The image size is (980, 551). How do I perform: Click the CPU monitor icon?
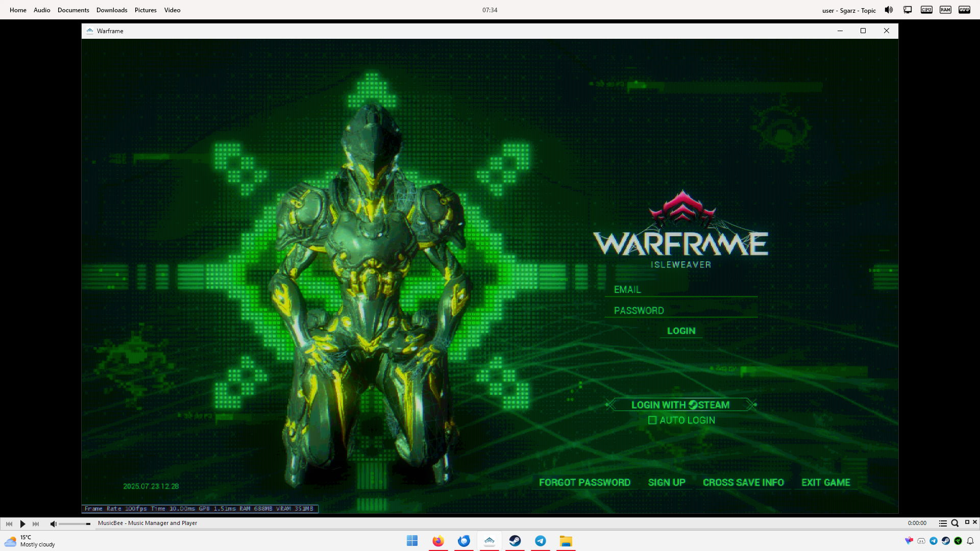[926, 10]
